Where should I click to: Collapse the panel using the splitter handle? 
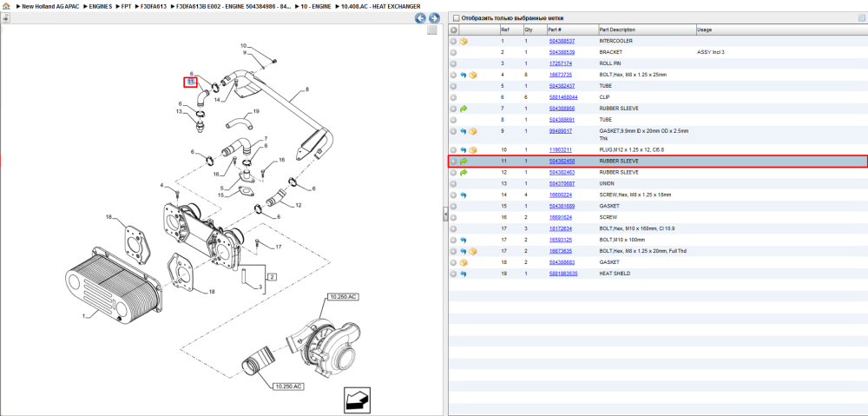[445, 215]
